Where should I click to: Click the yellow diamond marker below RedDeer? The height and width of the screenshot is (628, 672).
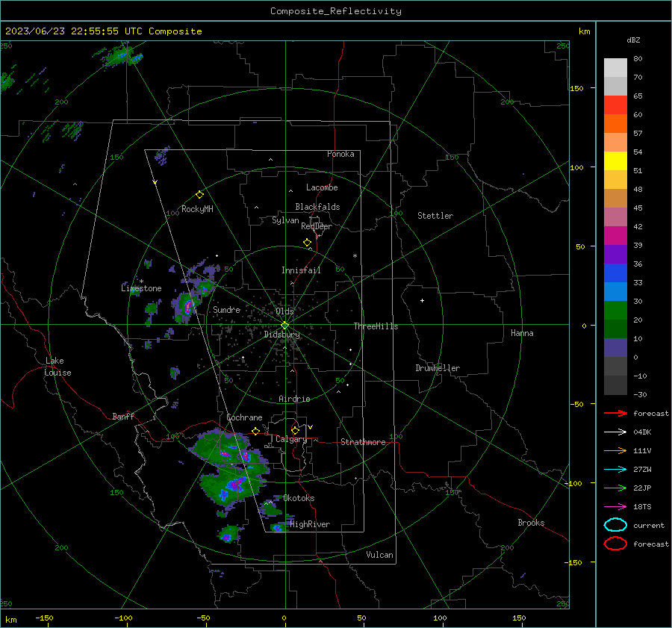(x=307, y=243)
